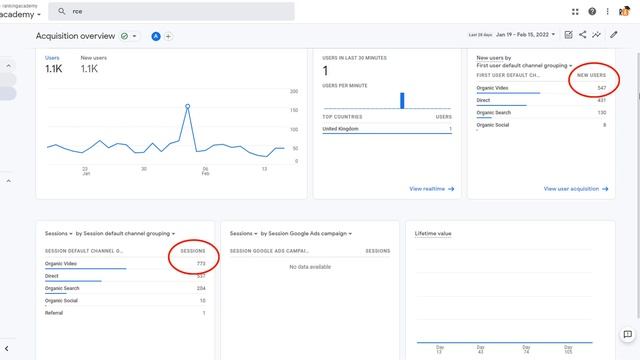The width and height of the screenshot is (640, 360).
Task: Click Direct row in Sessions card
Action: (x=125, y=276)
